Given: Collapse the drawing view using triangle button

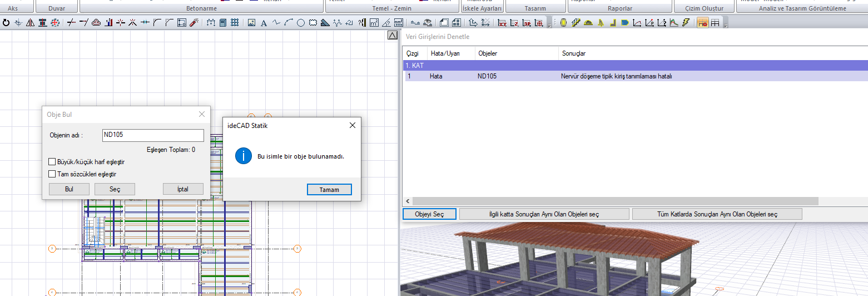Looking at the screenshot, I should tap(392, 36).
